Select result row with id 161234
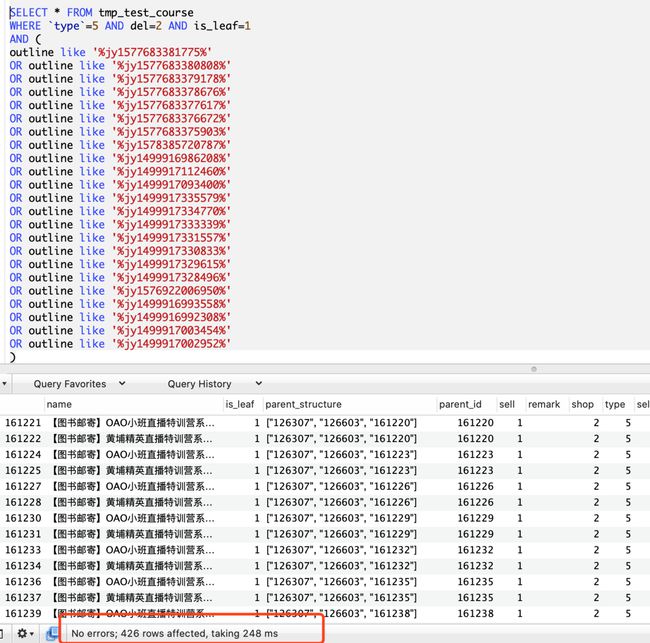 325,566
